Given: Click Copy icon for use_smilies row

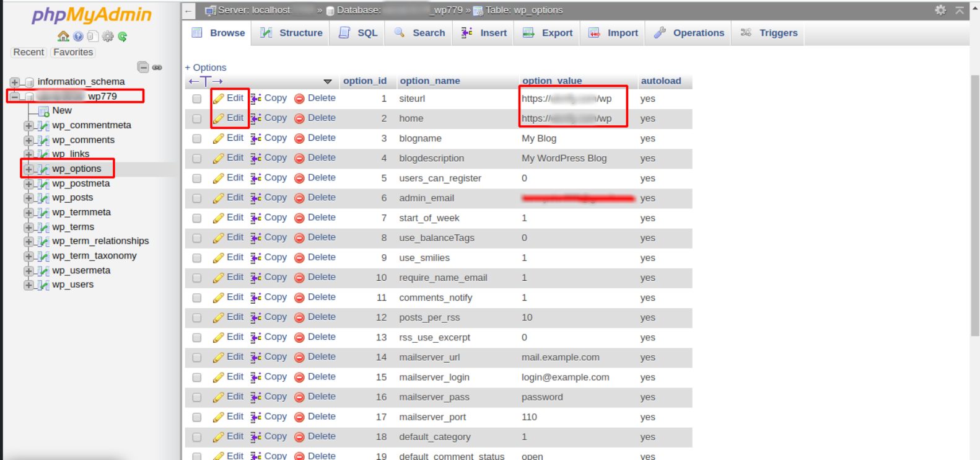Looking at the screenshot, I should (256, 257).
